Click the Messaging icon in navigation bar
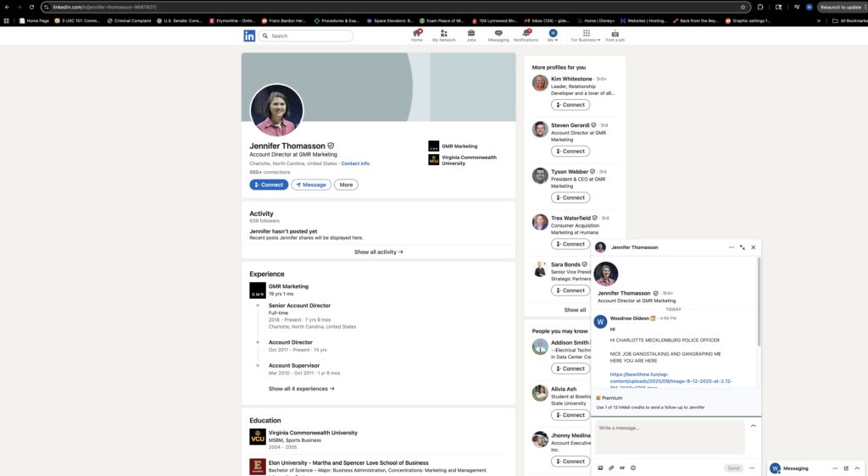This screenshot has height=476, width=868. [x=498, y=33]
